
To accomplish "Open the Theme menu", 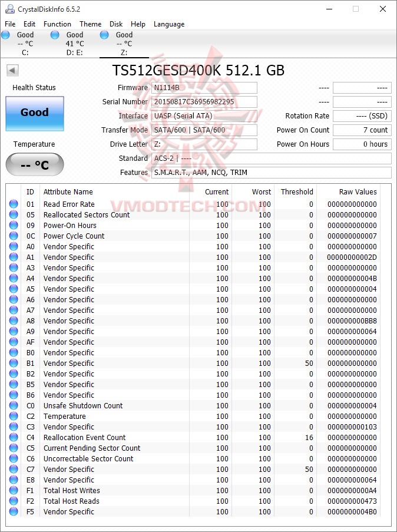I will [x=91, y=24].
